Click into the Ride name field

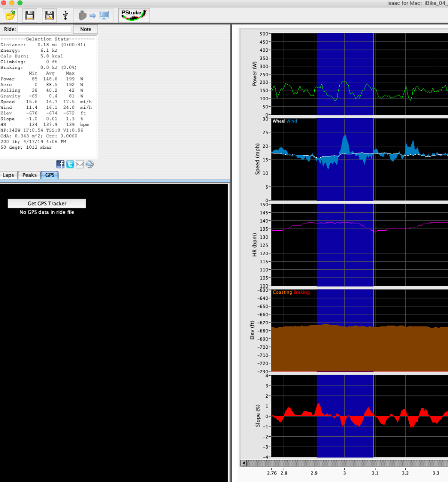point(44,29)
